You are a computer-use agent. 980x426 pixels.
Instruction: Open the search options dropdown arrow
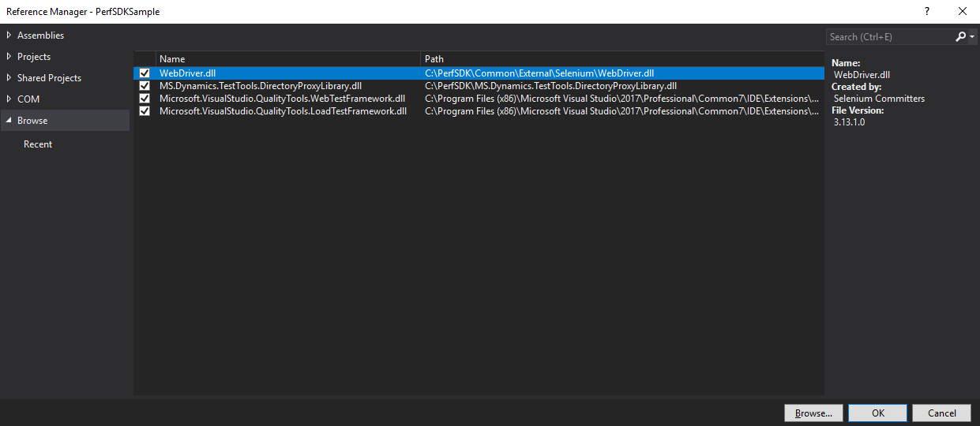[x=972, y=37]
